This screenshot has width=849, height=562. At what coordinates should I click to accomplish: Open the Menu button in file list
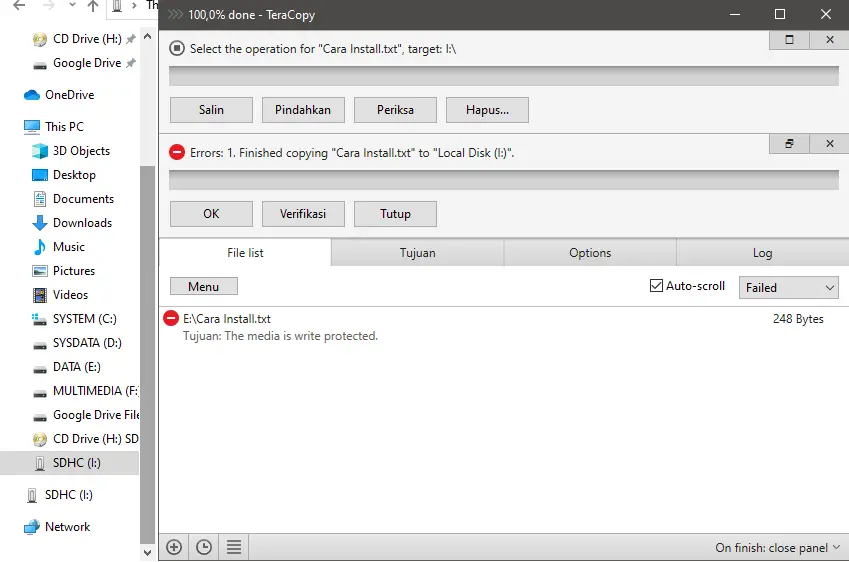(204, 286)
